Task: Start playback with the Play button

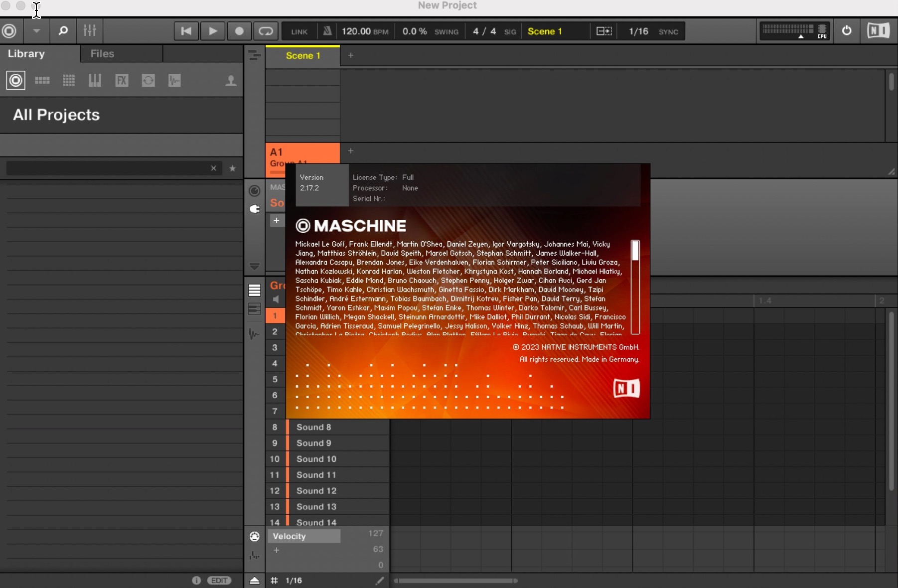Action: [x=213, y=31]
